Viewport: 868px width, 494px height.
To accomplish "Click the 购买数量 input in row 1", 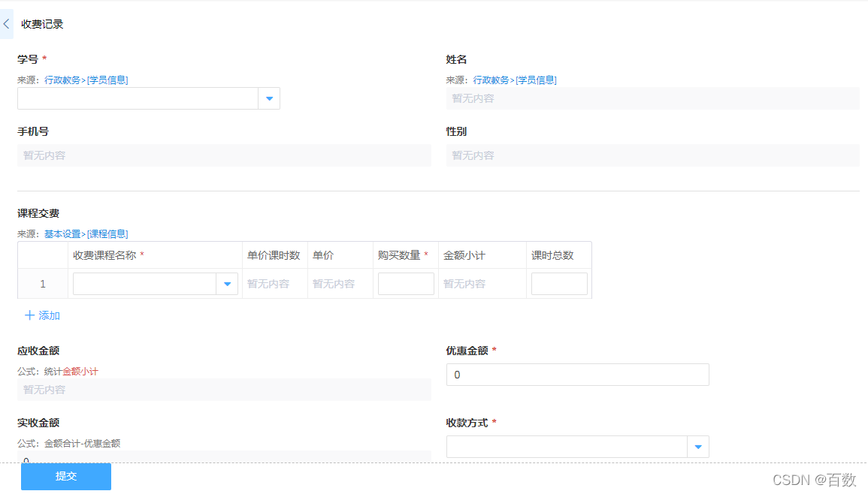I will (406, 284).
